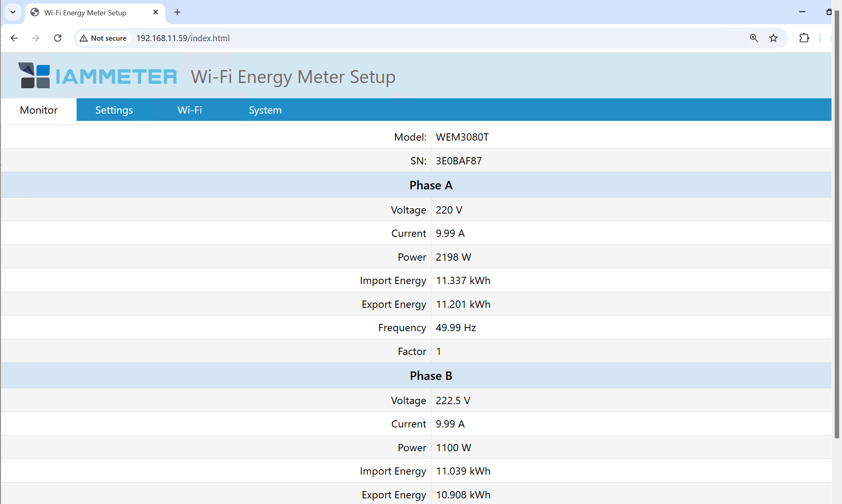Click the Phase B power value 1100 W
Image resolution: width=842 pixels, height=504 pixels.
pyautogui.click(x=453, y=448)
